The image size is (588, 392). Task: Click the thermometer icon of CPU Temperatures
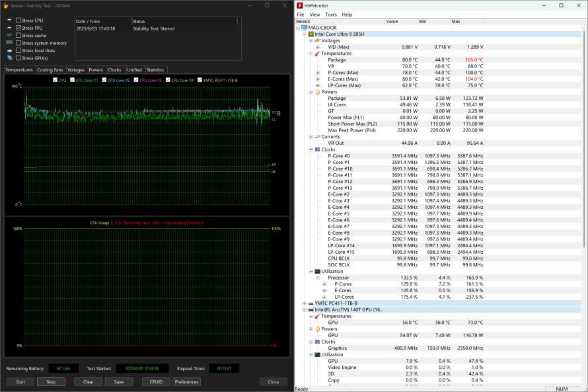pos(317,54)
